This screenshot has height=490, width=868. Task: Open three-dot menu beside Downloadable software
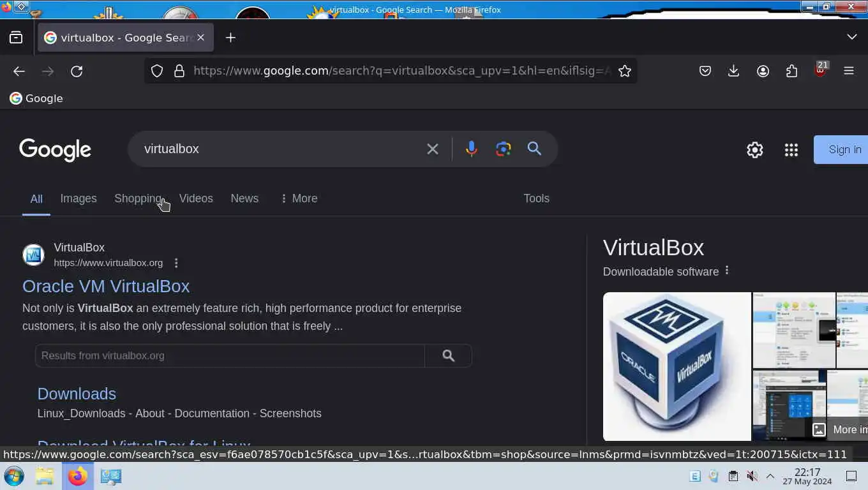pyautogui.click(x=726, y=271)
